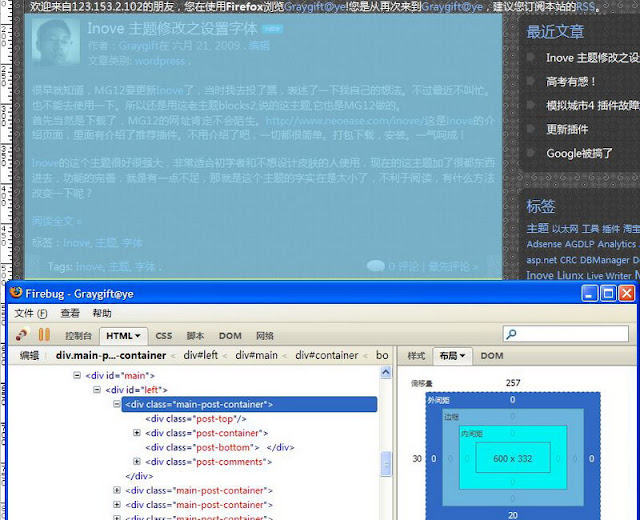
Task: Close the Firebug window
Action: click(627, 293)
